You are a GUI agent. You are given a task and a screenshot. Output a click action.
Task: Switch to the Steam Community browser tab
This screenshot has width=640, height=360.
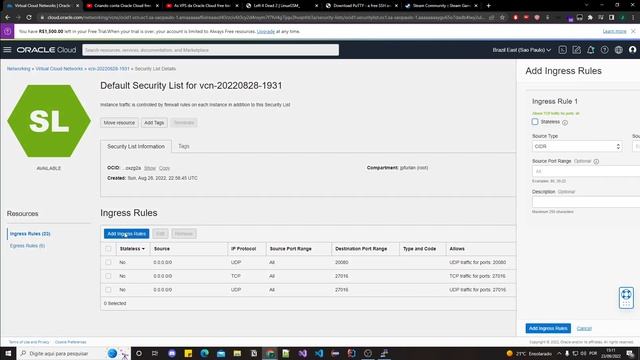(441, 6)
